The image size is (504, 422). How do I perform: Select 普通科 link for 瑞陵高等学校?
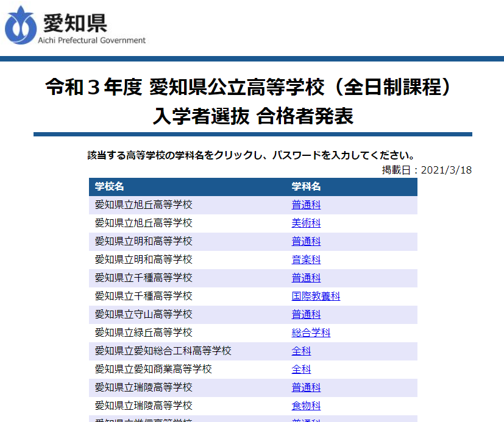tap(306, 388)
